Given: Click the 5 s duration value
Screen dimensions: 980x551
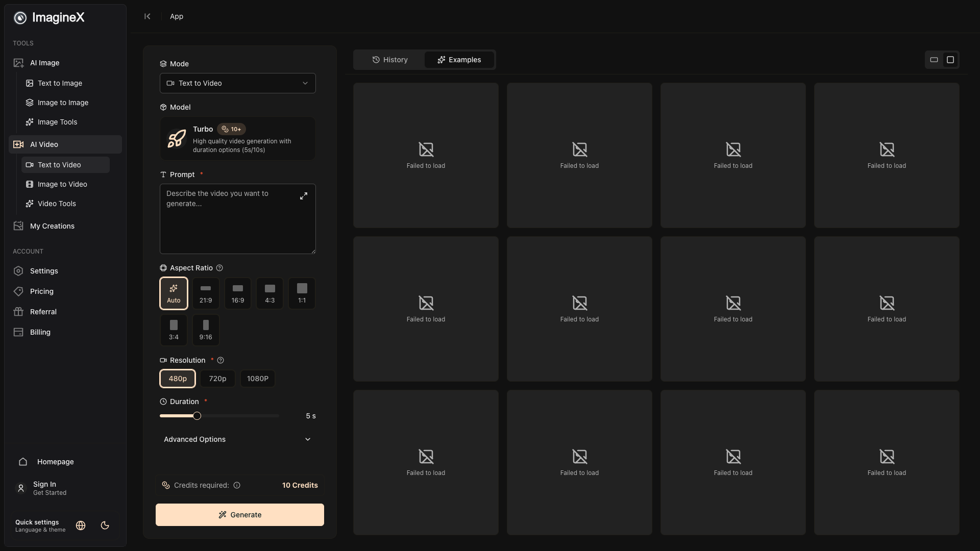Looking at the screenshot, I should 311,416.
